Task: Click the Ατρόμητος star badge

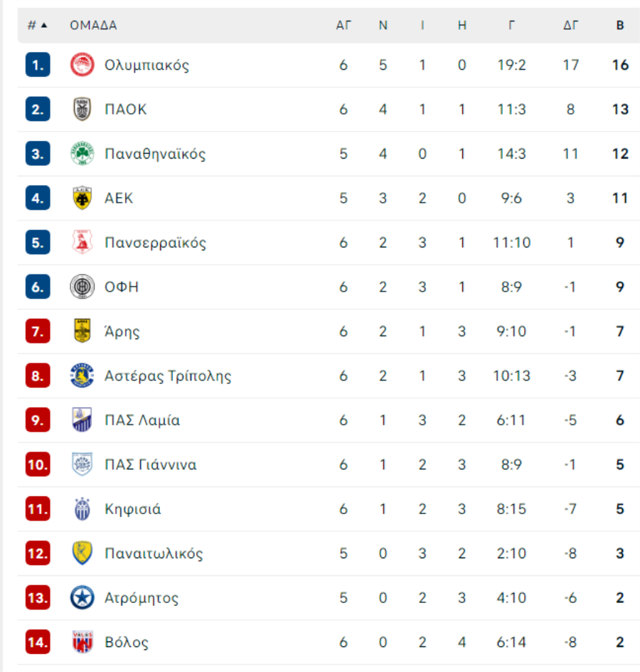Action: pyautogui.click(x=82, y=598)
